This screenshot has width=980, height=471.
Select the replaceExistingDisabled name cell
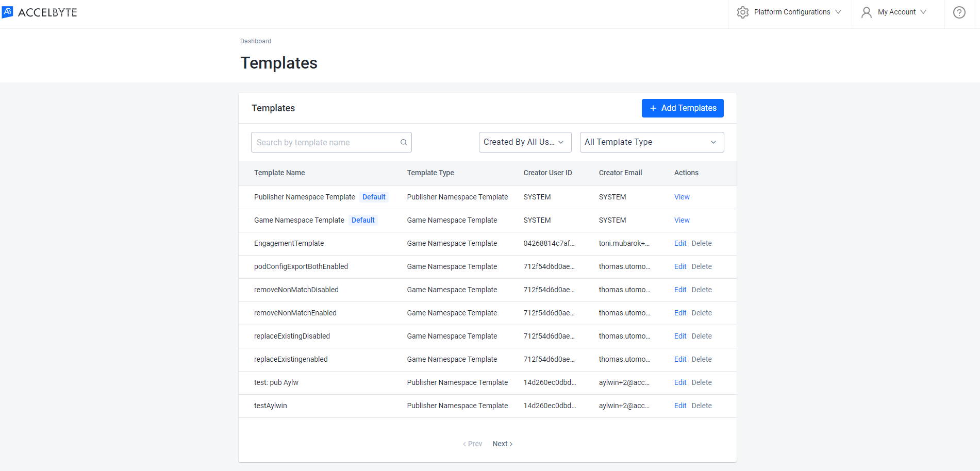coord(292,336)
